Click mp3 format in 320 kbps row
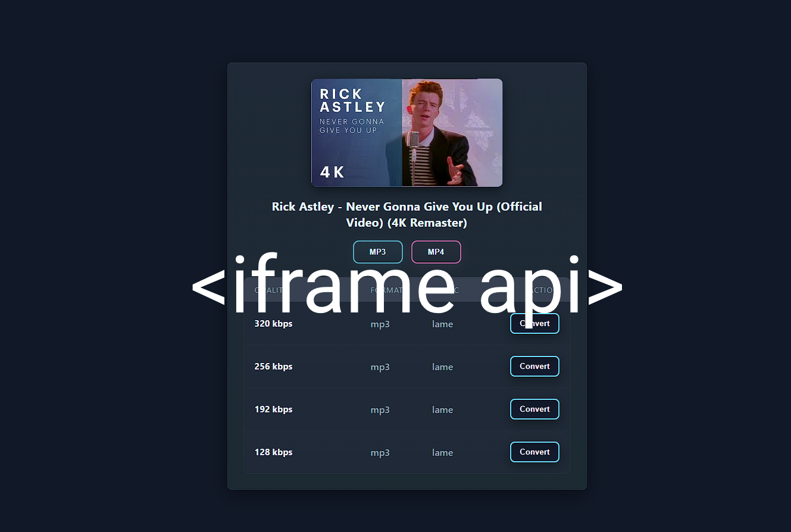 coord(380,324)
